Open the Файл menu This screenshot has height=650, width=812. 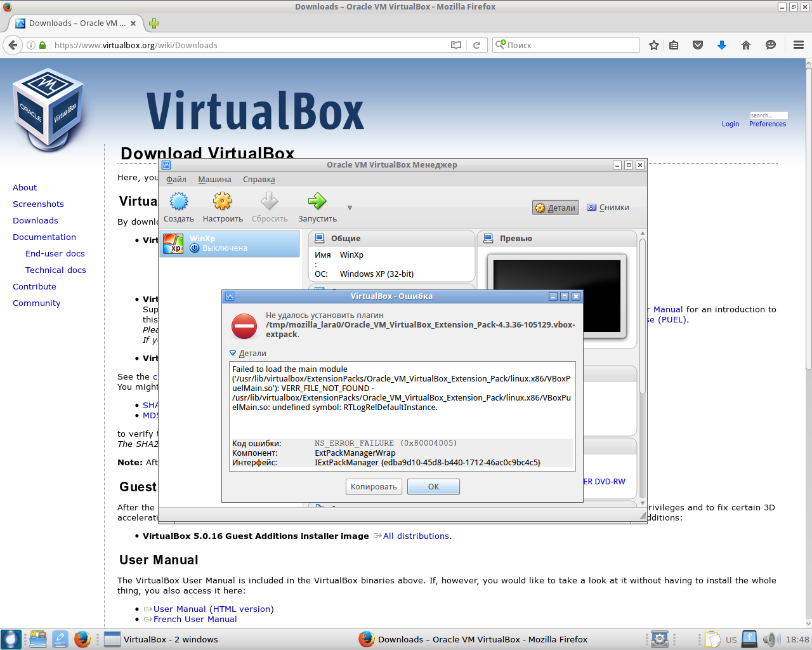tap(176, 180)
